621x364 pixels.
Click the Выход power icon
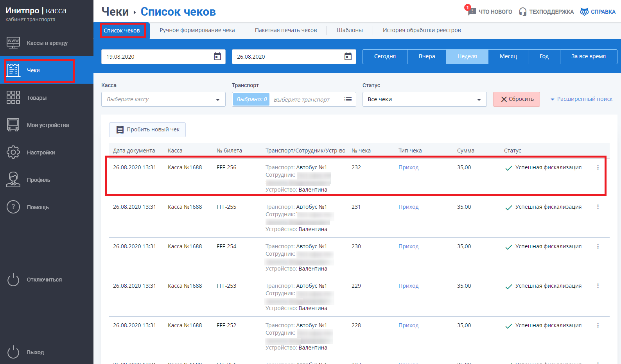(13, 352)
